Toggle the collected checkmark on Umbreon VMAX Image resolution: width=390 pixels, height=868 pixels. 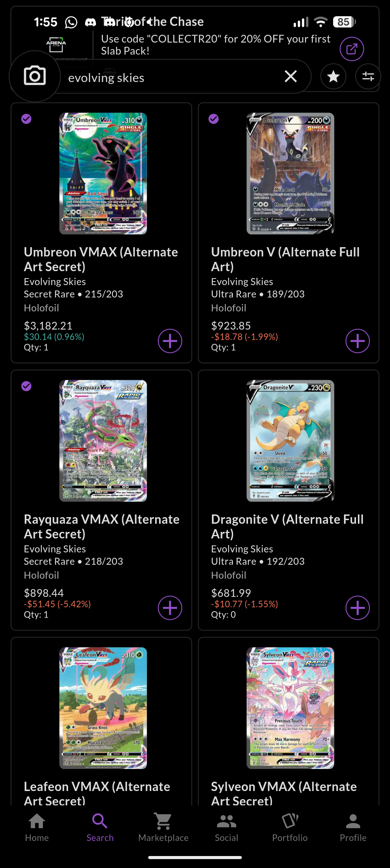pyautogui.click(x=27, y=119)
